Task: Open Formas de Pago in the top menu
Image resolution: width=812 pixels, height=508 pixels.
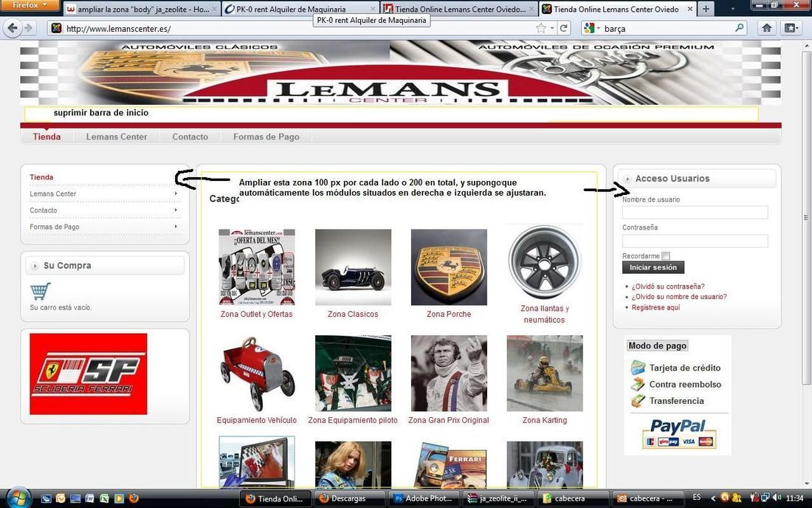Action: pos(266,137)
